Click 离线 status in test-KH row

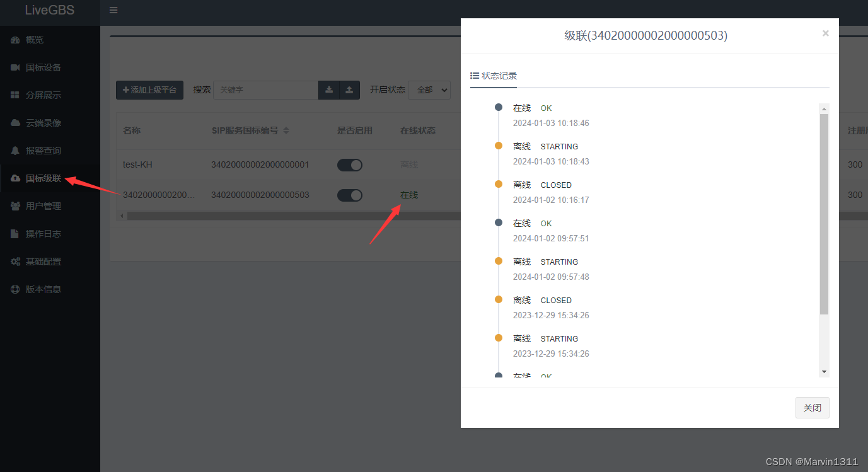click(409, 164)
